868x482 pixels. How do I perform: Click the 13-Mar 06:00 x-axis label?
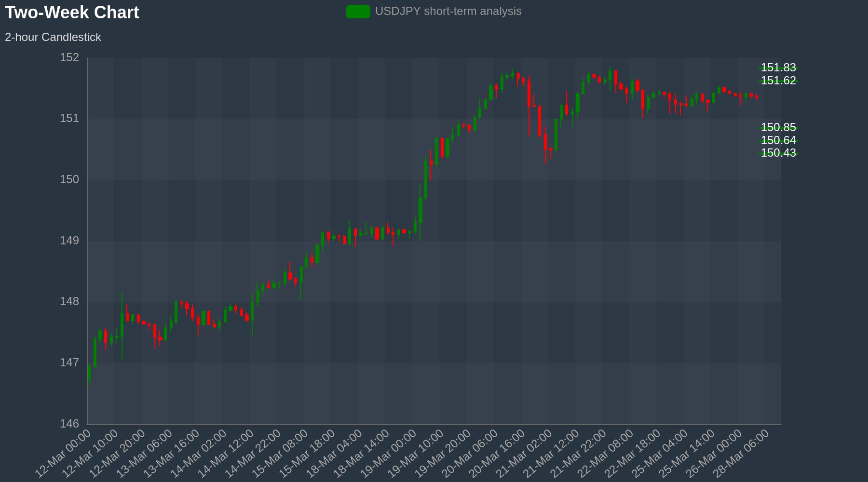tap(145, 454)
